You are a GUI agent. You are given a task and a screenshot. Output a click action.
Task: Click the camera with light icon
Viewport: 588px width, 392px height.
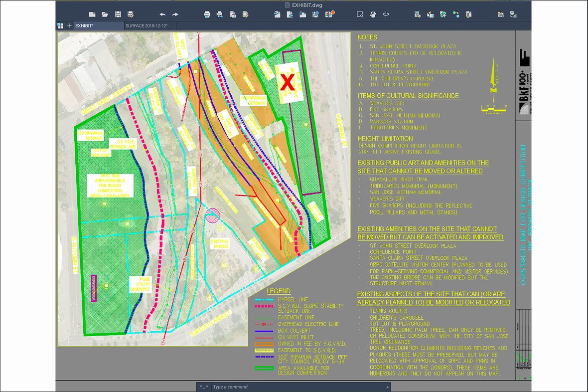pyautogui.click(x=501, y=14)
